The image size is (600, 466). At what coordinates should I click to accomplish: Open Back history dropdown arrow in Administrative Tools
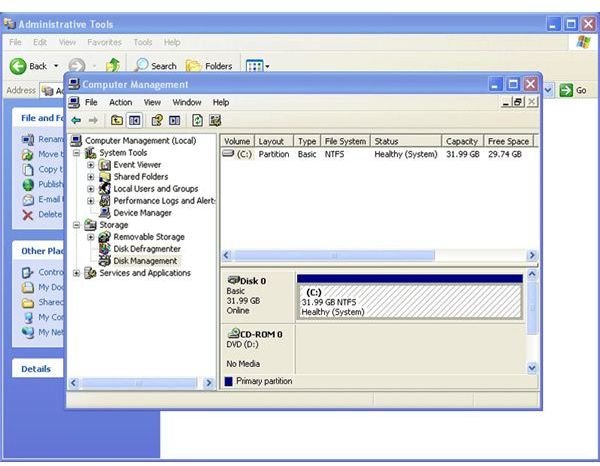[x=56, y=66]
